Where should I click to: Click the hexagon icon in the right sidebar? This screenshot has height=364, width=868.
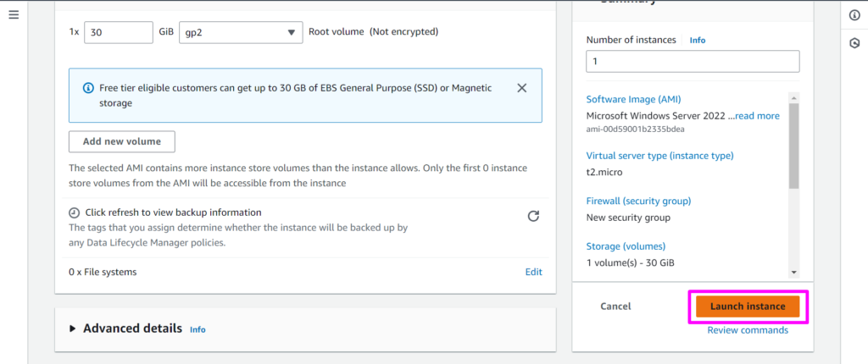click(854, 43)
